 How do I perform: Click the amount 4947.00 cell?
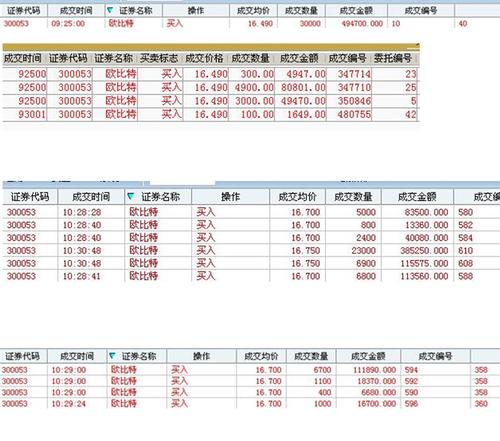tap(306, 74)
